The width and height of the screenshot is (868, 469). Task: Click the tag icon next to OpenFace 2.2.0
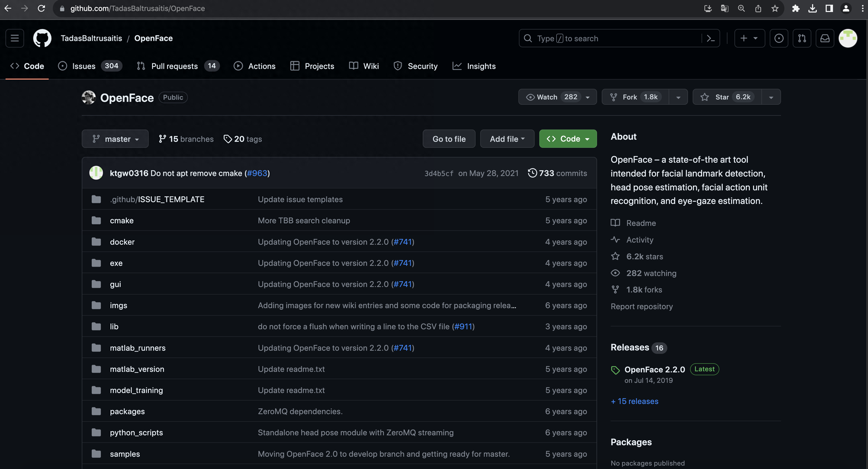click(615, 370)
